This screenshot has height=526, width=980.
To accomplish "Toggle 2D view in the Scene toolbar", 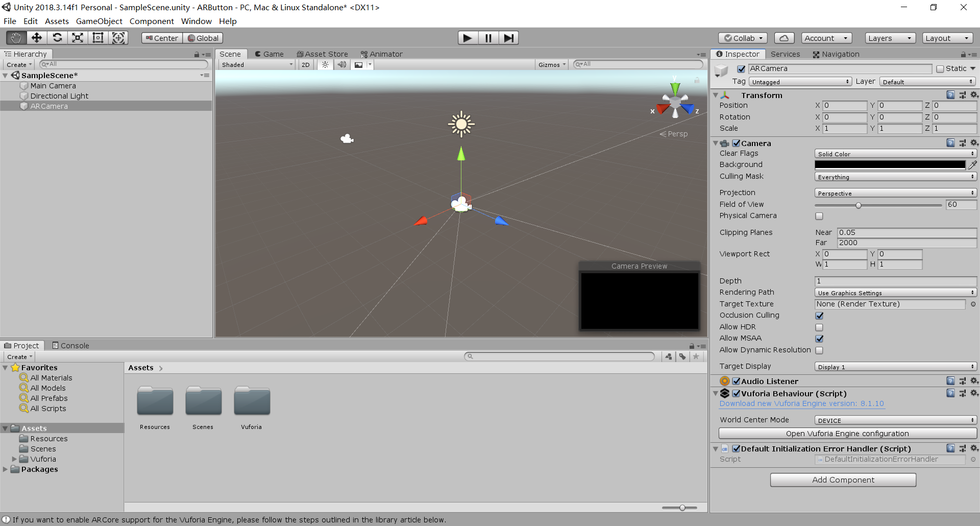I will (x=305, y=64).
